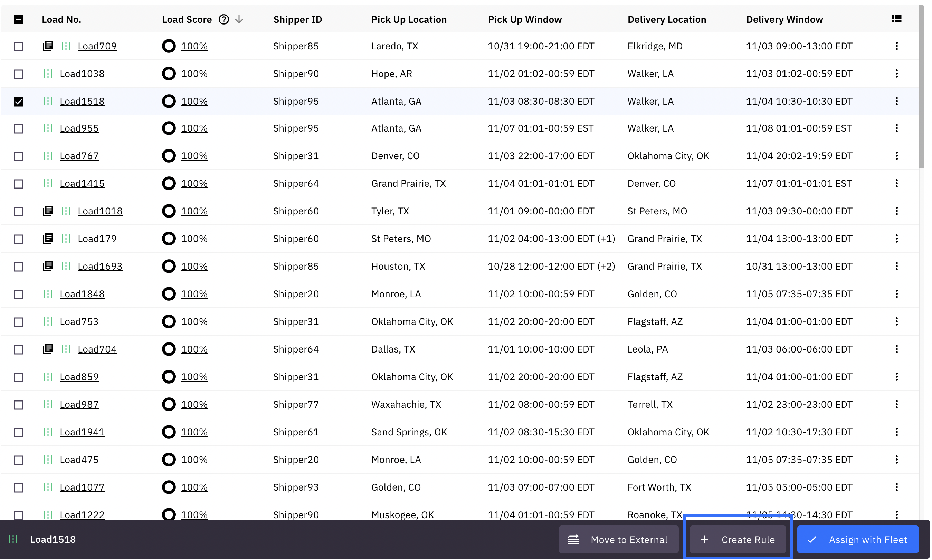Open the options menu for Load1848
Screen dimensions: 932x560
(x=896, y=293)
